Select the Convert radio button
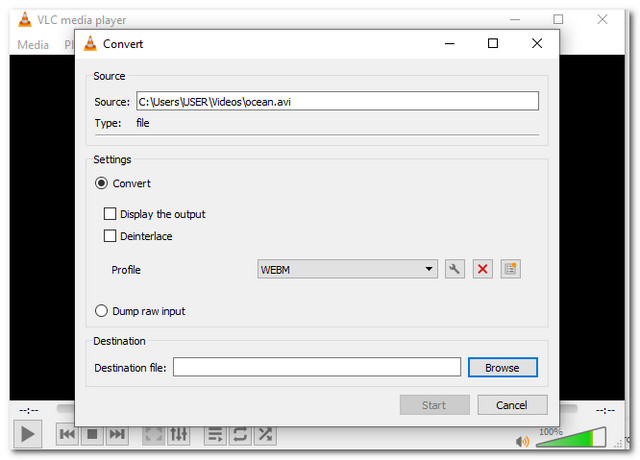The height and width of the screenshot is (460, 640). tap(101, 183)
